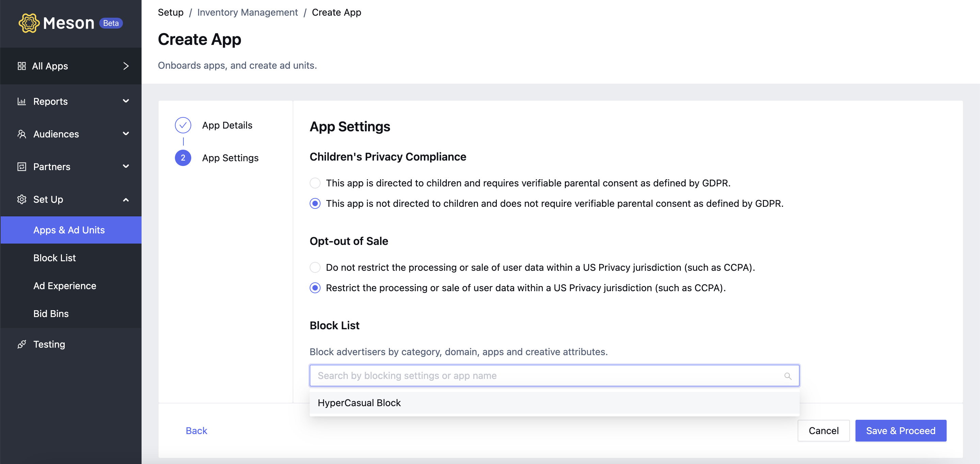
Task: Click the Children's Privacy Compliance heading
Action: pyautogui.click(x=388, y=157)
